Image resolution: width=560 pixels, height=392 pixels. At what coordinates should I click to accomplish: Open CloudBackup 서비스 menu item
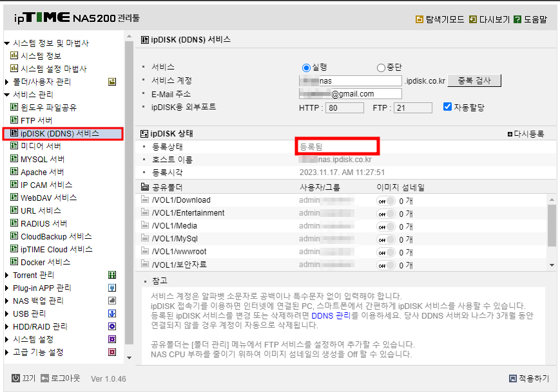[x=56, y=236]
